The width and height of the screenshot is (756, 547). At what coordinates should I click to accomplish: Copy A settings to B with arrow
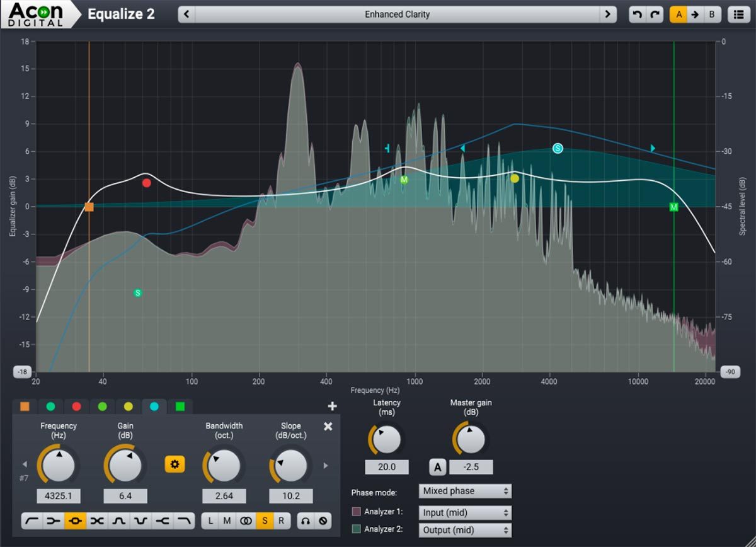coord(695,14)
